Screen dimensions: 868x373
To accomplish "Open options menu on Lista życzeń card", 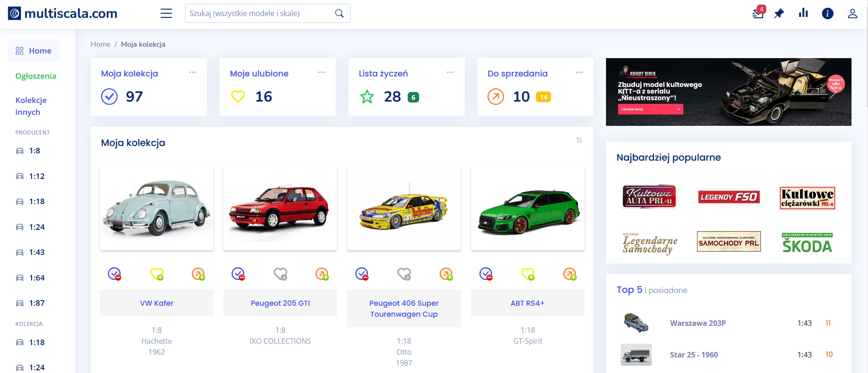I will click(x=450, y=72).
